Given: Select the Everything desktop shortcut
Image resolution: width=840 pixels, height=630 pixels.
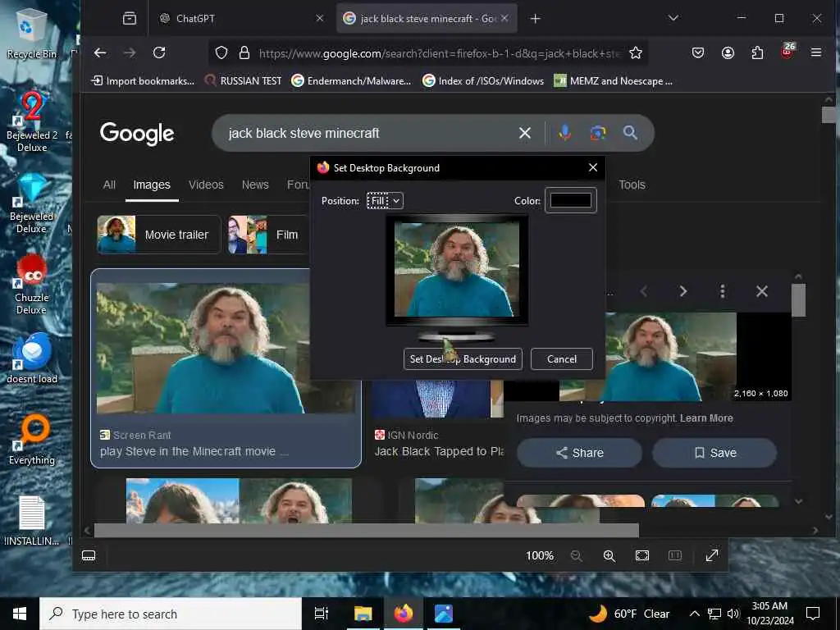Looking at the screenshot, I should pyautogui.click(x=32, y=440).
